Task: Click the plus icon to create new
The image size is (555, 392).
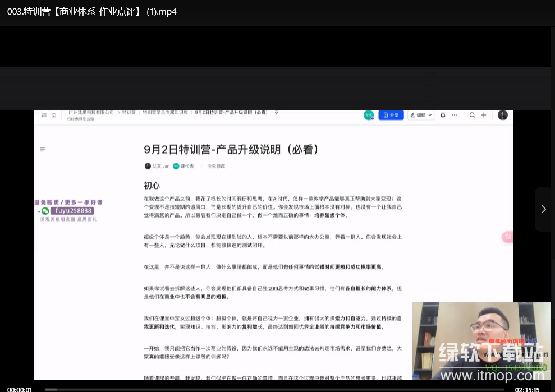Action: click(484, 116)
